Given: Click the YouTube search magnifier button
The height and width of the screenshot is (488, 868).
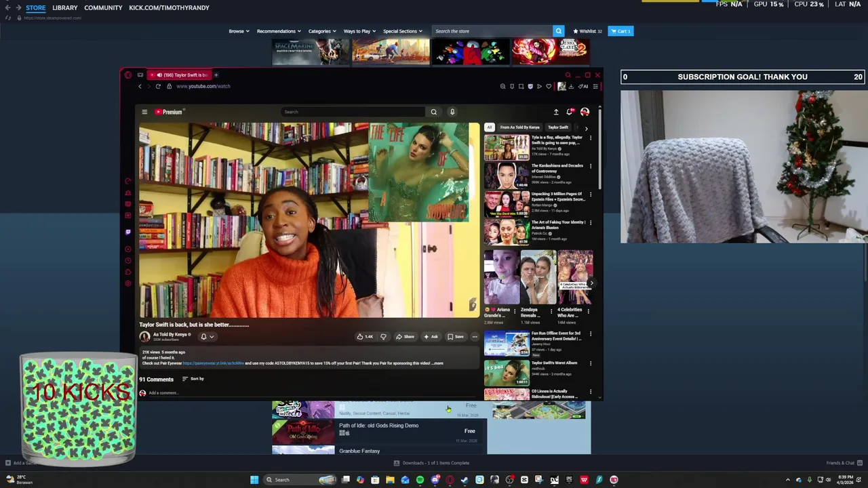Looking at the screenshot, I should [x=433, y=112].
